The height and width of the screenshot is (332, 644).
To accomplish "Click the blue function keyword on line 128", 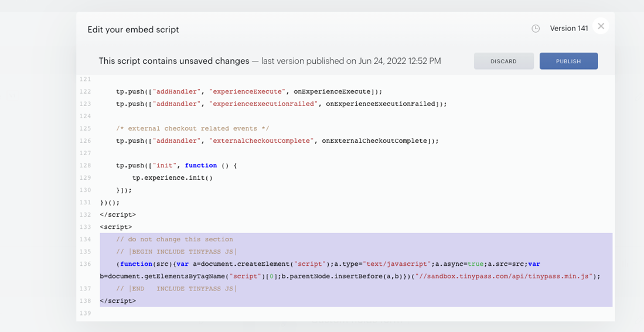I will point(201,165).
